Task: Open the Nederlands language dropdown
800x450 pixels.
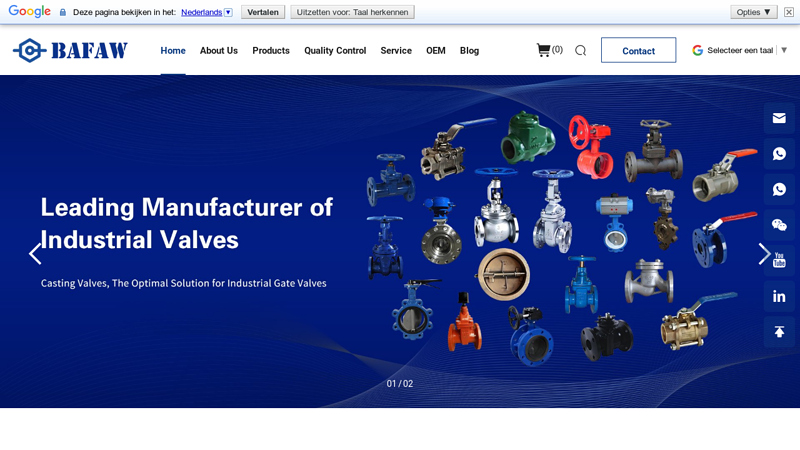Action: click(207, 12)
